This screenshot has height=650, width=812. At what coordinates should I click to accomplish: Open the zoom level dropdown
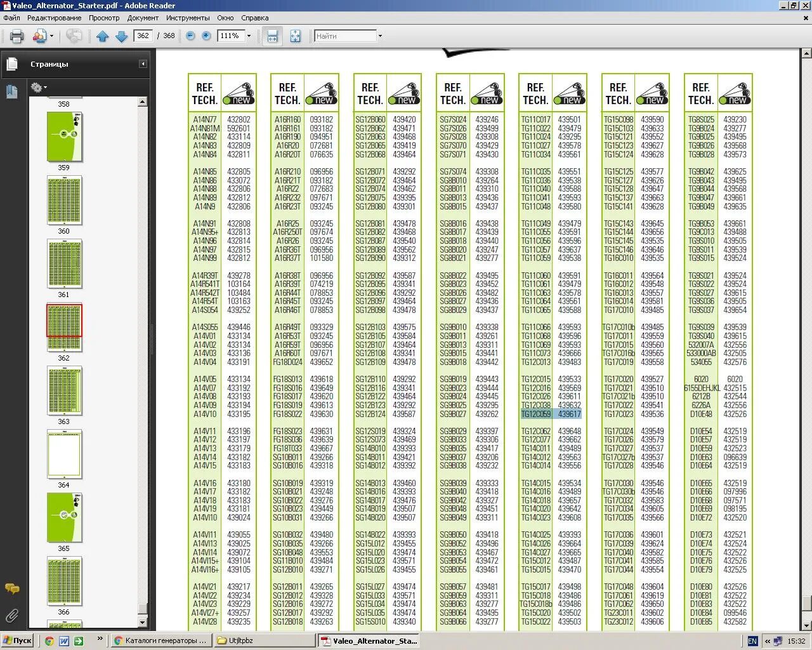249,36
